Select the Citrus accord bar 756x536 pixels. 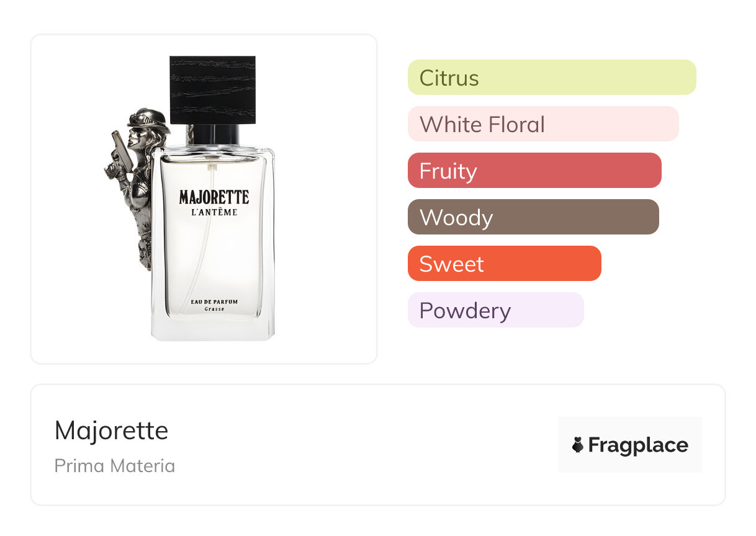551,78
